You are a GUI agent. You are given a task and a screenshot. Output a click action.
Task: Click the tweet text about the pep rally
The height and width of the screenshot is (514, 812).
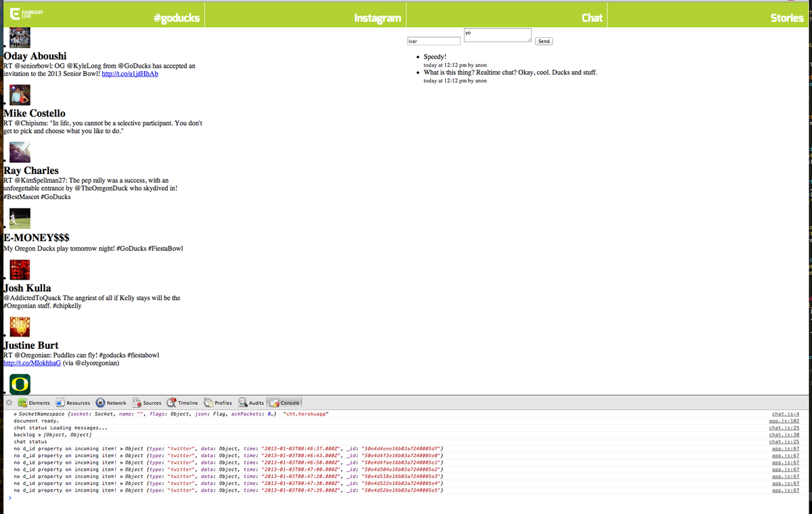click(91, 188)
